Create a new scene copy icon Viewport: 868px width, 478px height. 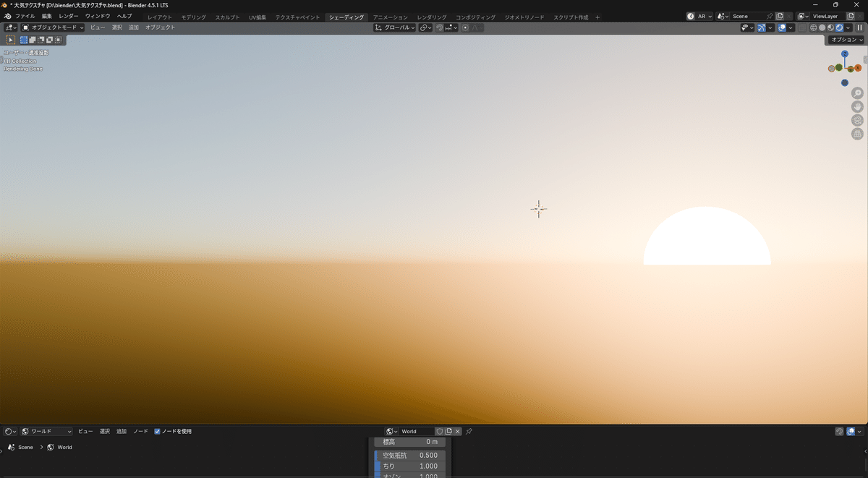click(780, 16)
